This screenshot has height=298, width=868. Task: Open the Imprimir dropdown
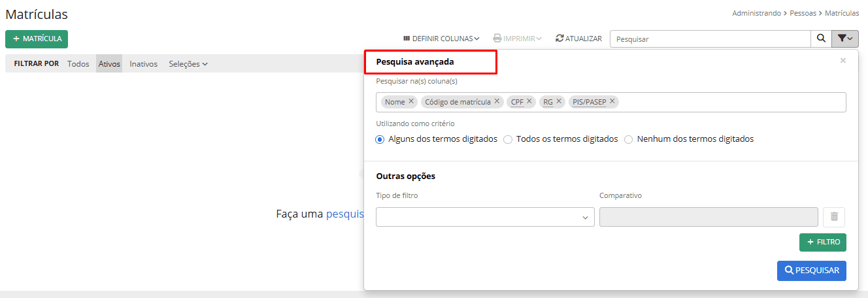tap(517, 39)
